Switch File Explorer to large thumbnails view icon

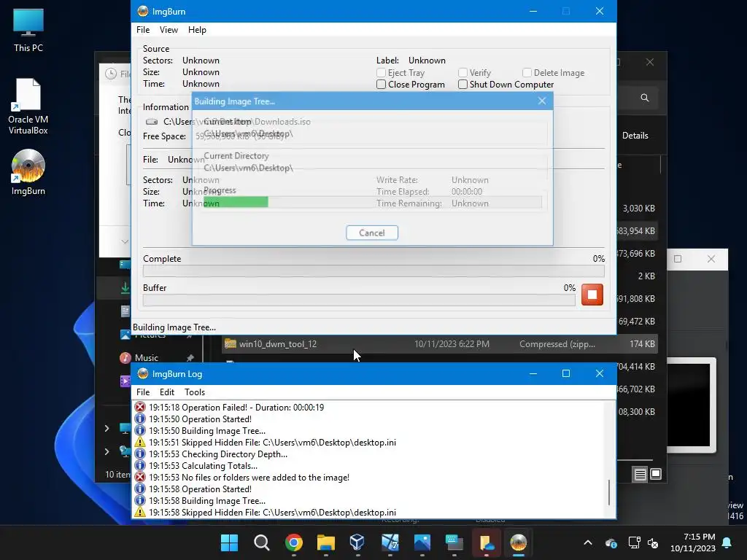point(656,474)
